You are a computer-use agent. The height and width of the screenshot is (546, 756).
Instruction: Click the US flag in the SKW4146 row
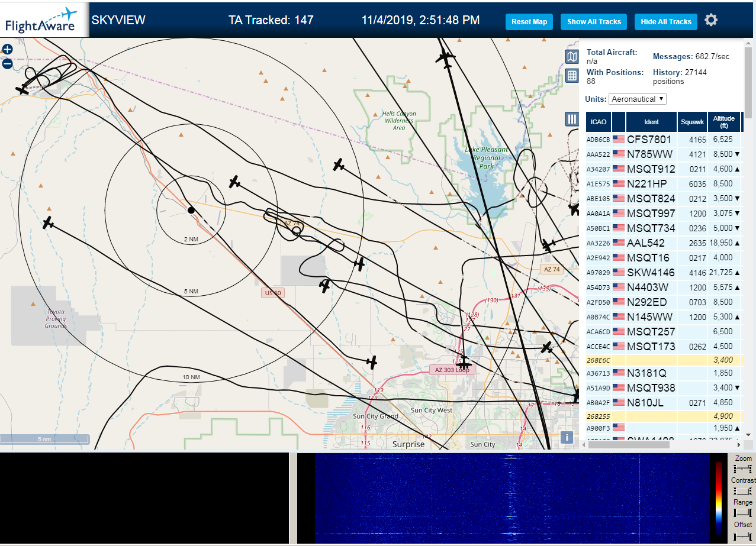[619, 272]
